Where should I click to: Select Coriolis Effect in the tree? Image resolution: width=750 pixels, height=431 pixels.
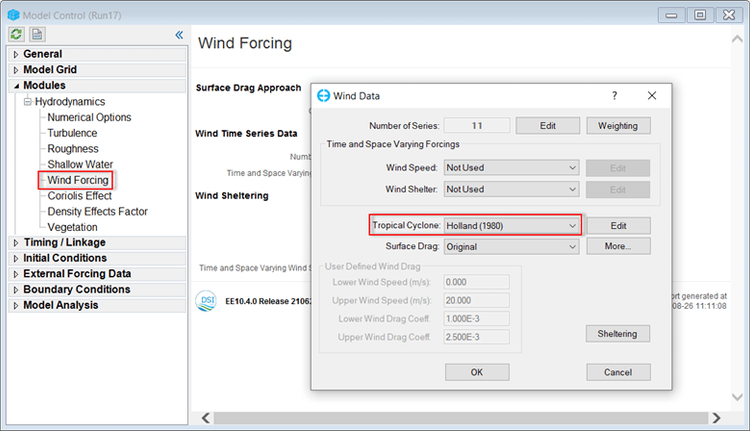(79, 196)
